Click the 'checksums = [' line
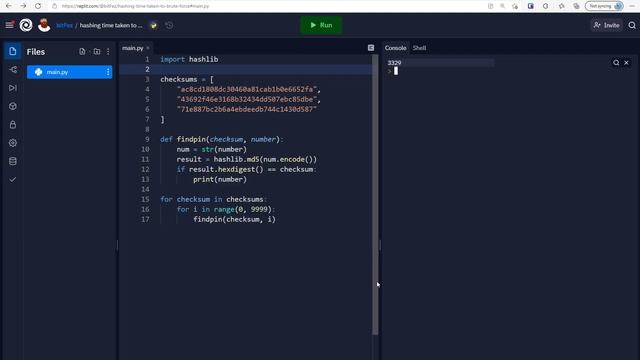 point(187,79)
